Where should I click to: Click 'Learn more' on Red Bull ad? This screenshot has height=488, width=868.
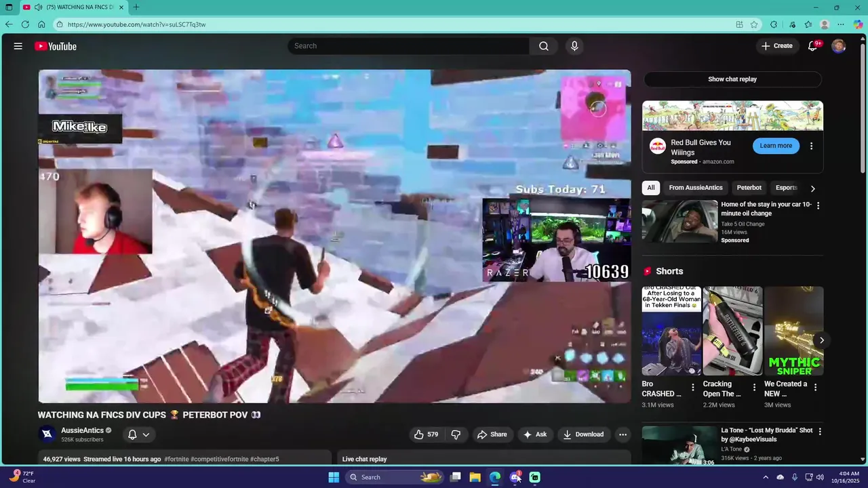coord(776,146)
